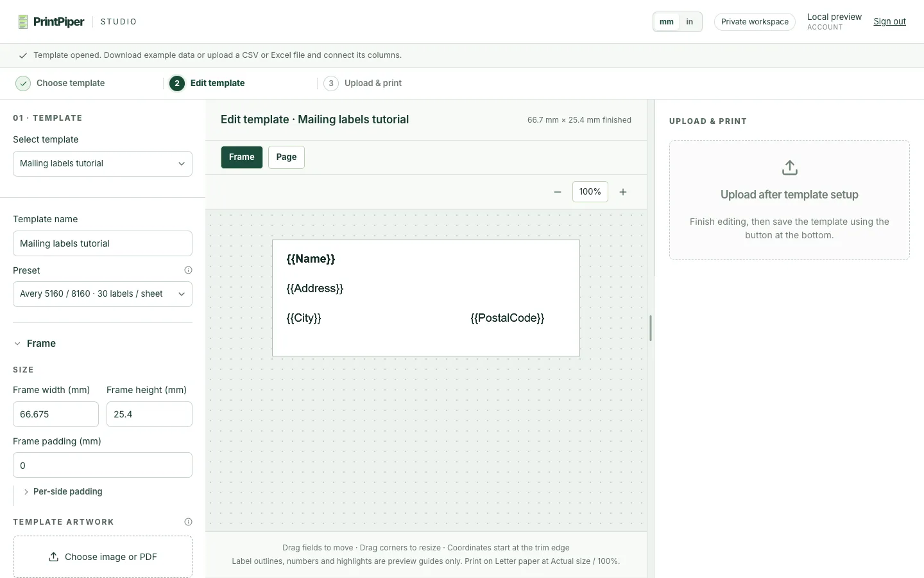Click the upload tray icon in Upload & Print

click(790, 168)
